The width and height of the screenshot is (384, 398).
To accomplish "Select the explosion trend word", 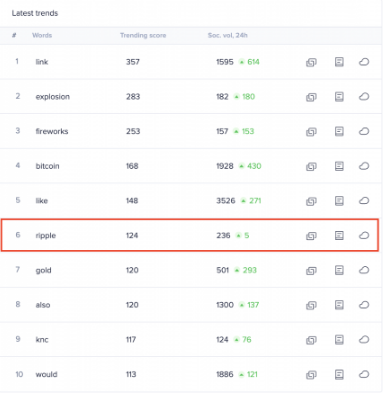I will [53, 97].
